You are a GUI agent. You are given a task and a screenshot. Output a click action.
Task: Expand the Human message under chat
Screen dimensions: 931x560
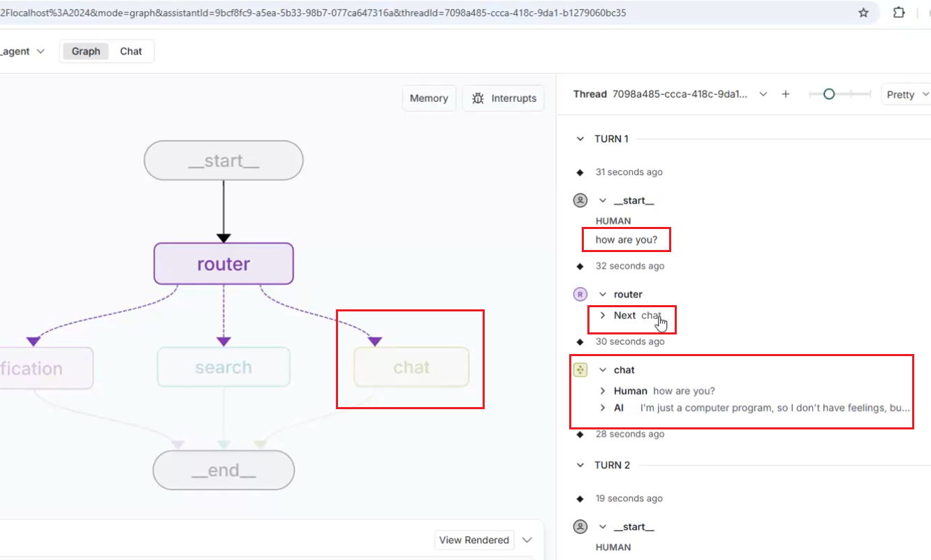click(603, 391)
